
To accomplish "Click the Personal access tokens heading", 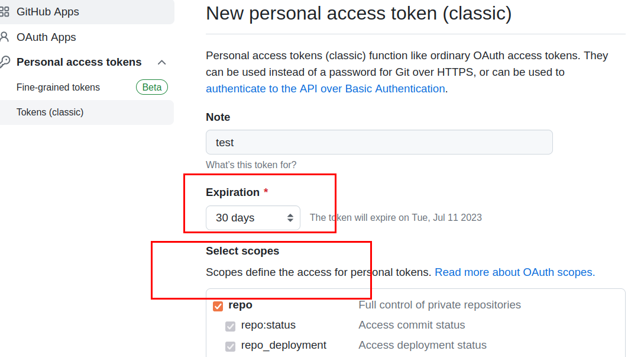I will pyautogui.click(x=79, y=62).
